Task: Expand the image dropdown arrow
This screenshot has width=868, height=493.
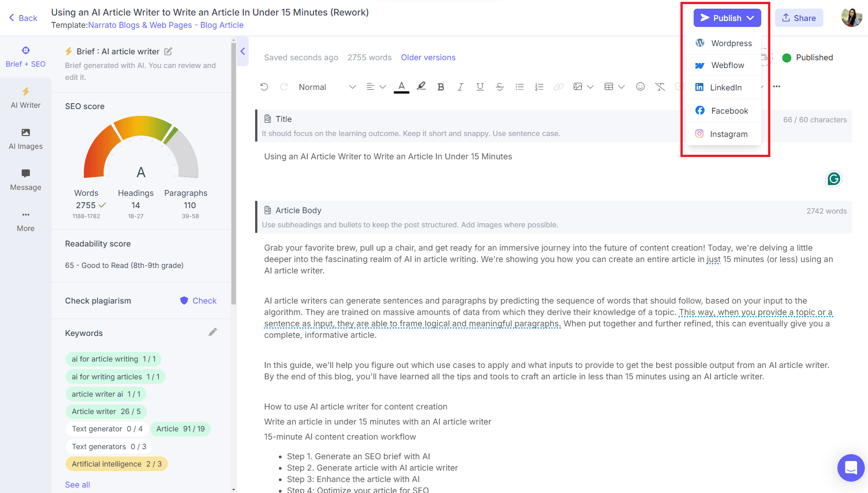Action: tap(590, 87)
